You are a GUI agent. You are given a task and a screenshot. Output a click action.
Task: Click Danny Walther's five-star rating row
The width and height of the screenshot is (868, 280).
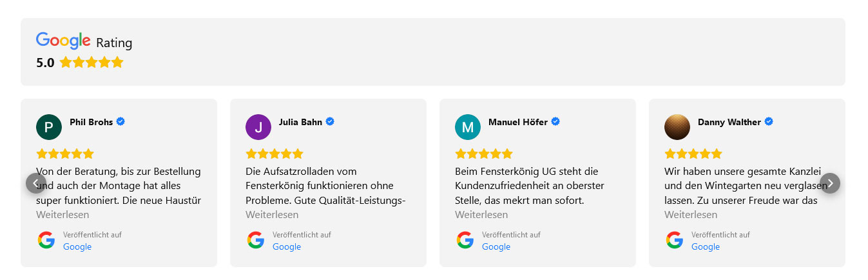point(693,154)
